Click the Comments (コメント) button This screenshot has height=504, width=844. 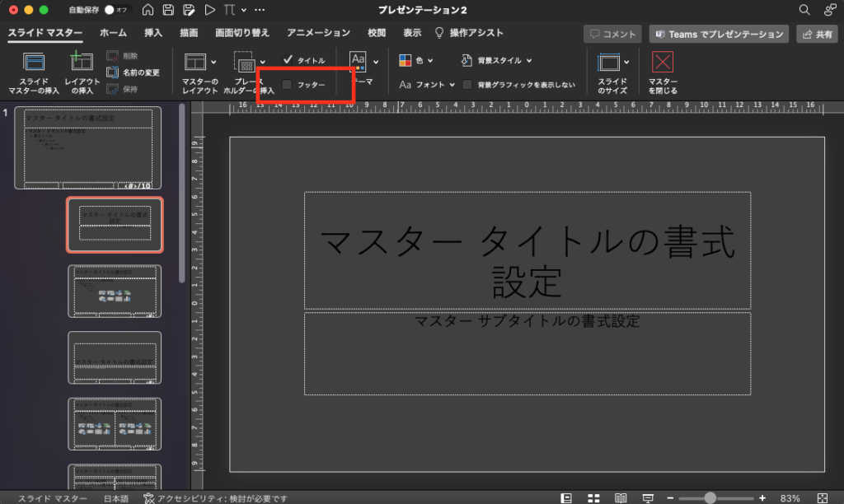pos(612,34)
